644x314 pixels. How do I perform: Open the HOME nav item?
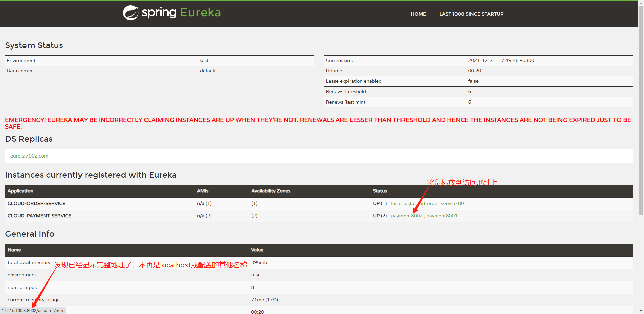coord(418,14)
